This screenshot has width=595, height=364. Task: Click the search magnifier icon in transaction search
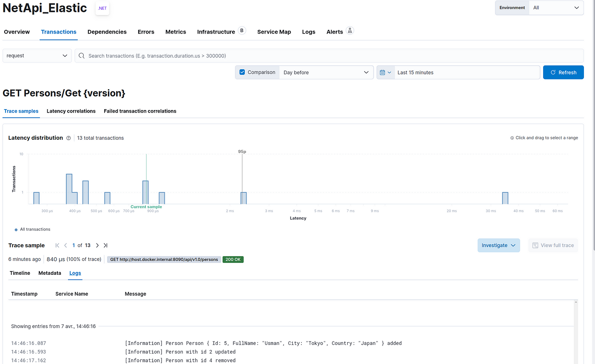[x=81, y=56]
